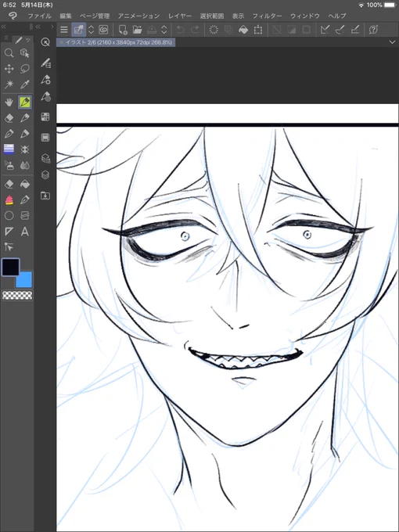The width and height of the screenshot is (399, 532).
Task: Select the pink Decoration brush tool
Action: [9, 199]
